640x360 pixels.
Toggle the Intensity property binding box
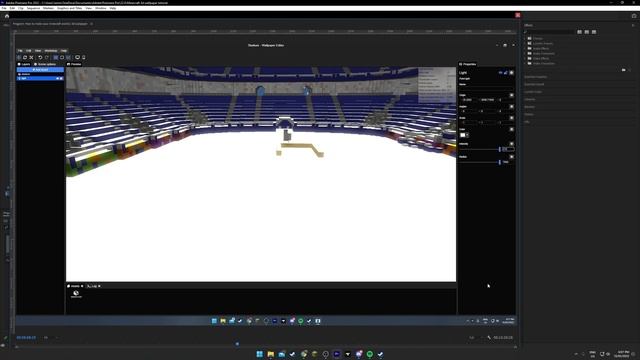(x=511, y=144)
